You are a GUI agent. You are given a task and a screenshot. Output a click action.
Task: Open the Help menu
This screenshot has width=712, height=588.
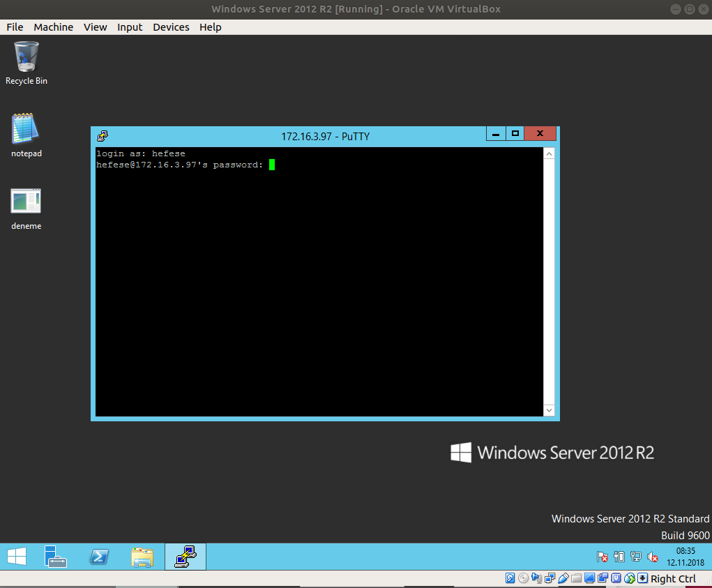(210, 27)
